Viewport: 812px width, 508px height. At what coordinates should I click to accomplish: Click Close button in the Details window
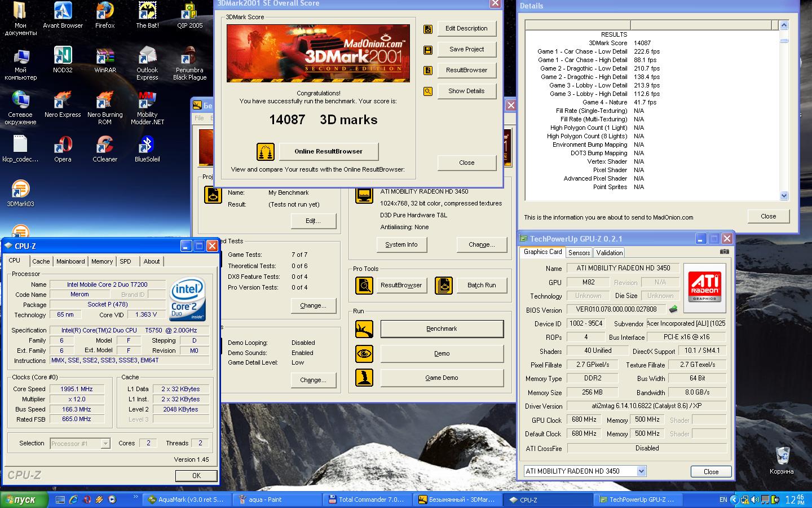(768, 216)
